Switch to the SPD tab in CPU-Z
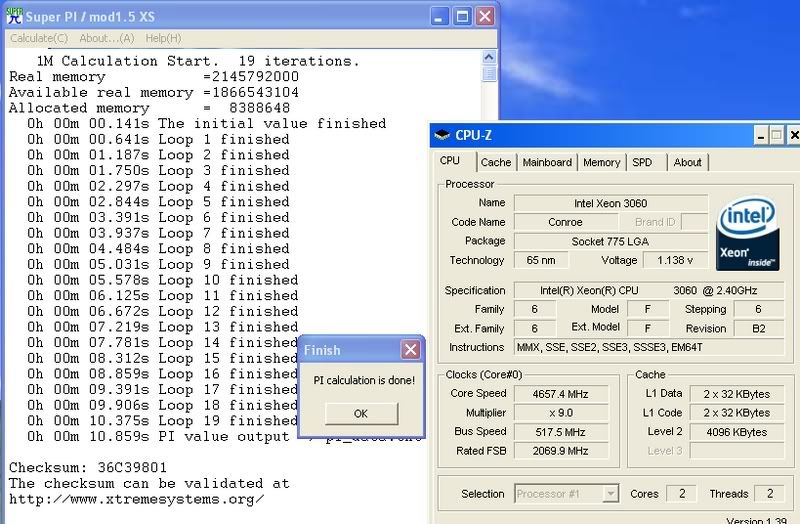This screenshot has width=800, height=524. pos(642,162)
